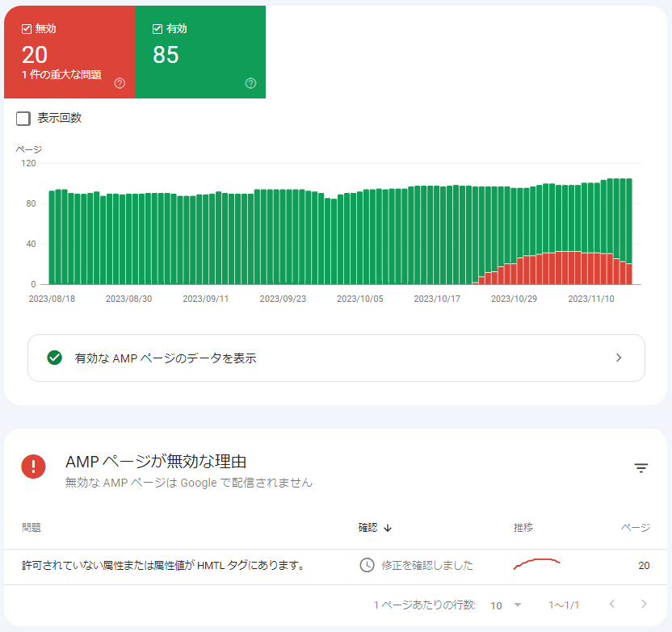The width and height of the screenshot is (672, 632).
Task: Go to next page of results
Action: point(643,605)
